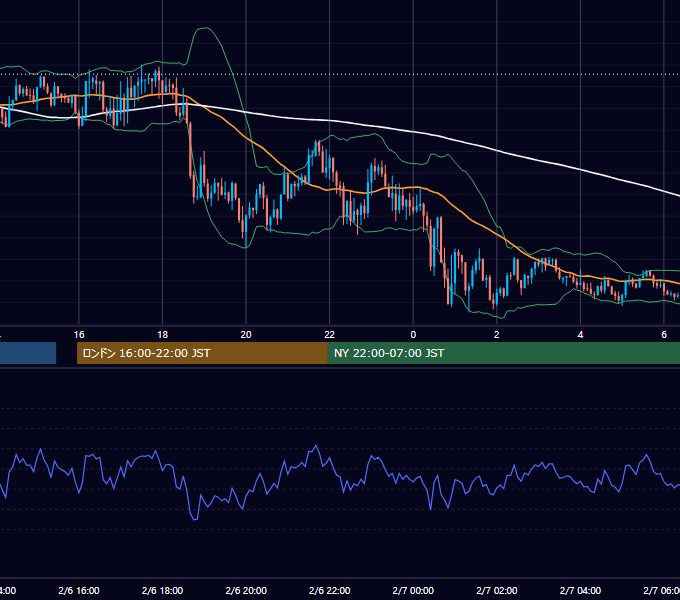The image size is (680, 600).
Task: Click the 4 hour label on price chart axis
Action: [580, 335]
